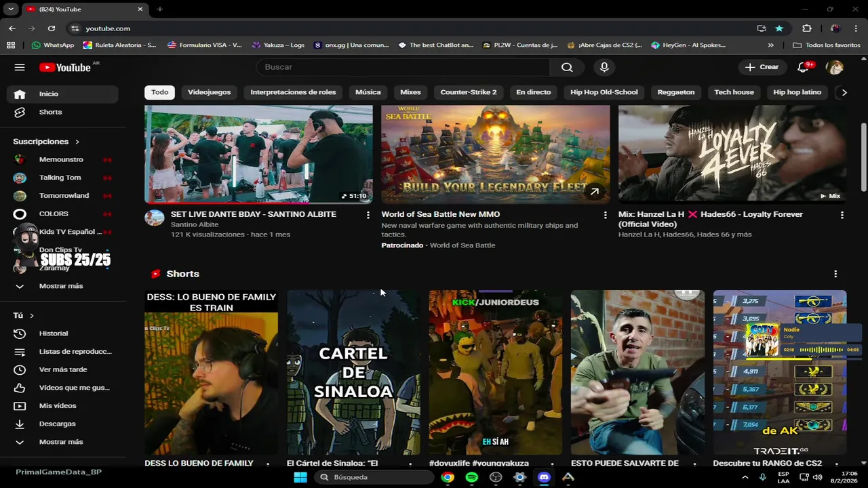Open the browser extensions puzzle icon
The height and width of the screenshot is (488, 868).
806,28
